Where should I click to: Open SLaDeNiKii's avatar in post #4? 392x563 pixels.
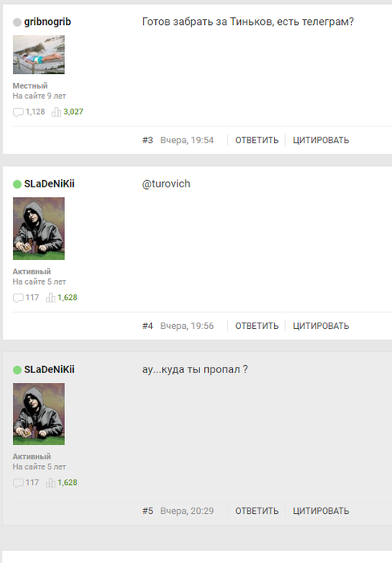[39, 228]
